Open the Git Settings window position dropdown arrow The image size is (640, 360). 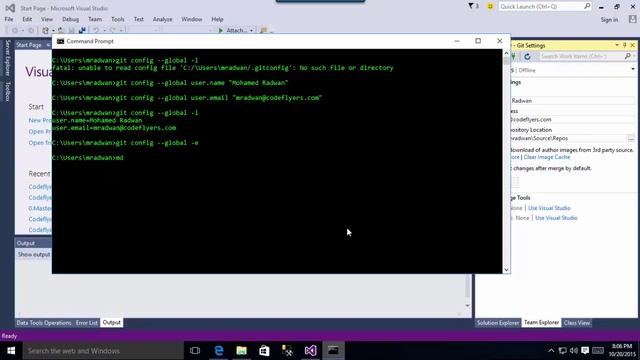(617, 45)
